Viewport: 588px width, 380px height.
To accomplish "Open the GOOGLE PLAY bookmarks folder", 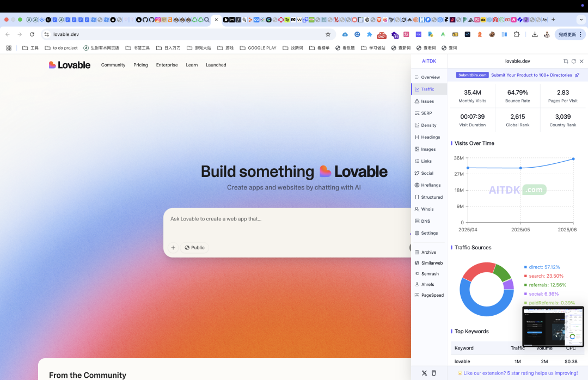I will [258, 48].
